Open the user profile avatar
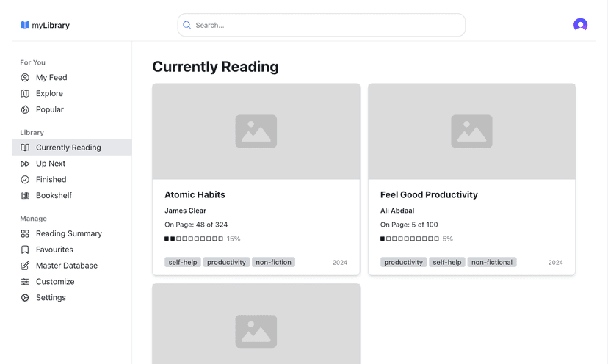608x364 pixels. click(x=580, y=25)
